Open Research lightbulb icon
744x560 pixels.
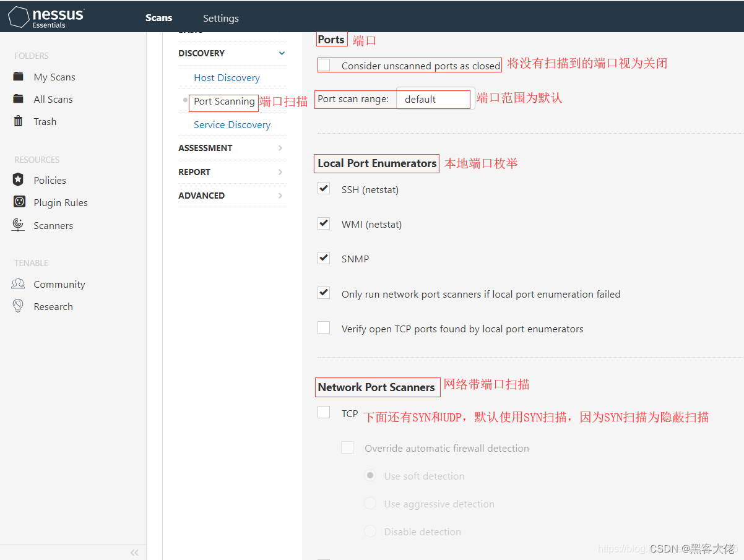coord(19,306)
